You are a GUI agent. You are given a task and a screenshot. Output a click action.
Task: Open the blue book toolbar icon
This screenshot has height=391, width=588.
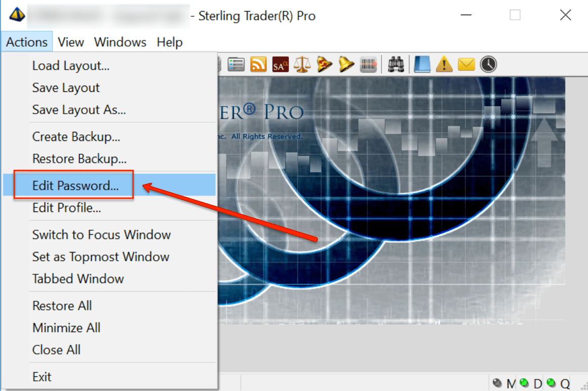pyautogui.click(x=422, y=64)
